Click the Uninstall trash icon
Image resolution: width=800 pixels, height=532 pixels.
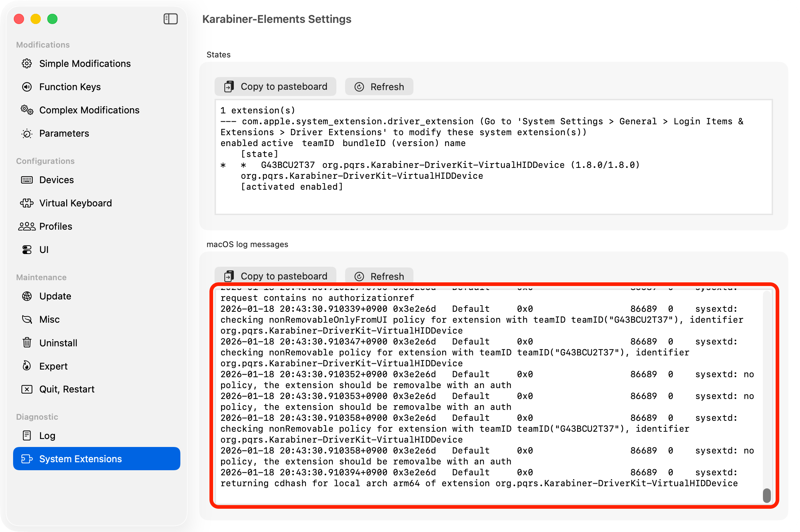click(27, 343)
